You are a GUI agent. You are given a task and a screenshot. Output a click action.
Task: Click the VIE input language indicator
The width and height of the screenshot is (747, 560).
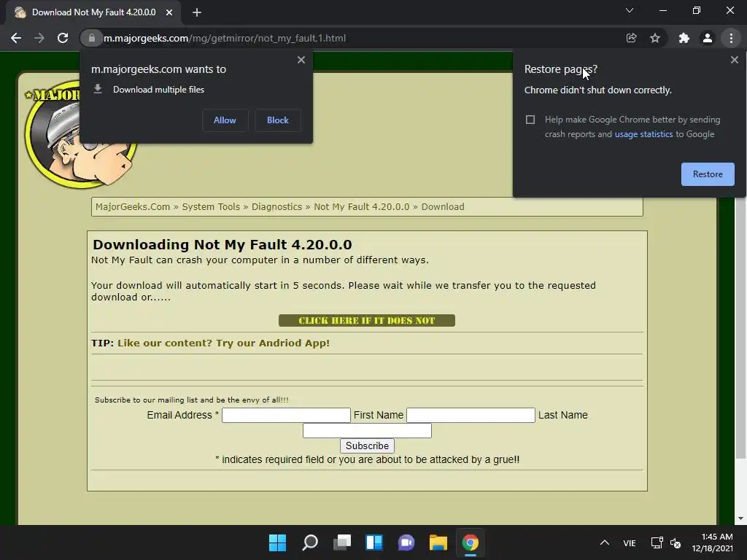pos(630,542)
